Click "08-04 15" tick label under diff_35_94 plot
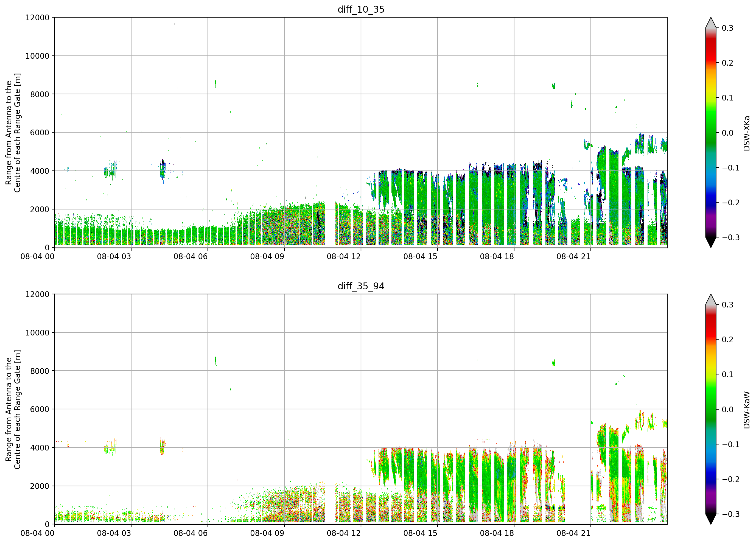The height and width of the screenshot is (543, 756). click(x=420, y=533)
